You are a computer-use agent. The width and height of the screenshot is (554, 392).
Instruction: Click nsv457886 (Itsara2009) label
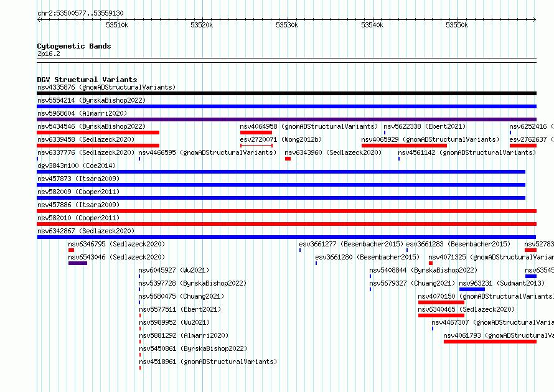coord(78,205)
